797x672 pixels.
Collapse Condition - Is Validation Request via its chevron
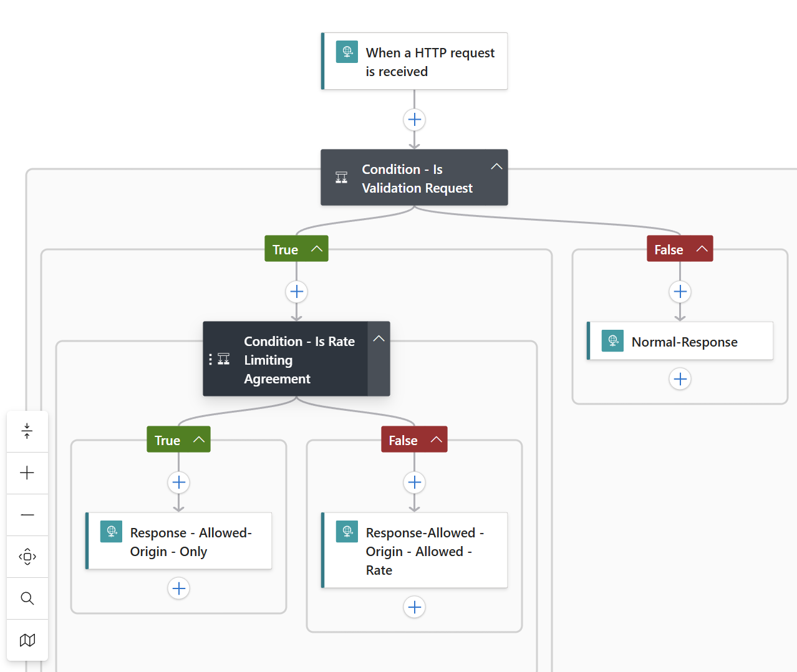click(x=496, y=166)
